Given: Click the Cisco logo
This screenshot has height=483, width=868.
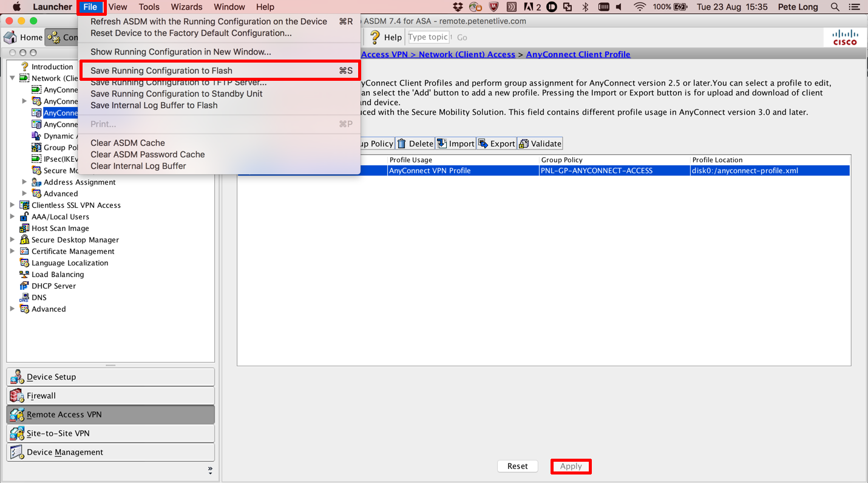Looking at the screenshot, I should tap(845, 37).
